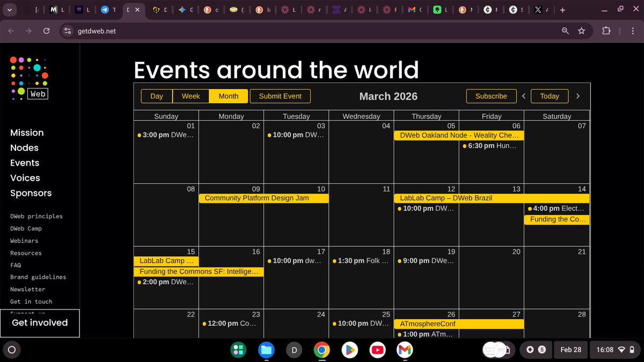Open Google Play Store from the shelf
This screenshot has width=644, height=362.
349,350
